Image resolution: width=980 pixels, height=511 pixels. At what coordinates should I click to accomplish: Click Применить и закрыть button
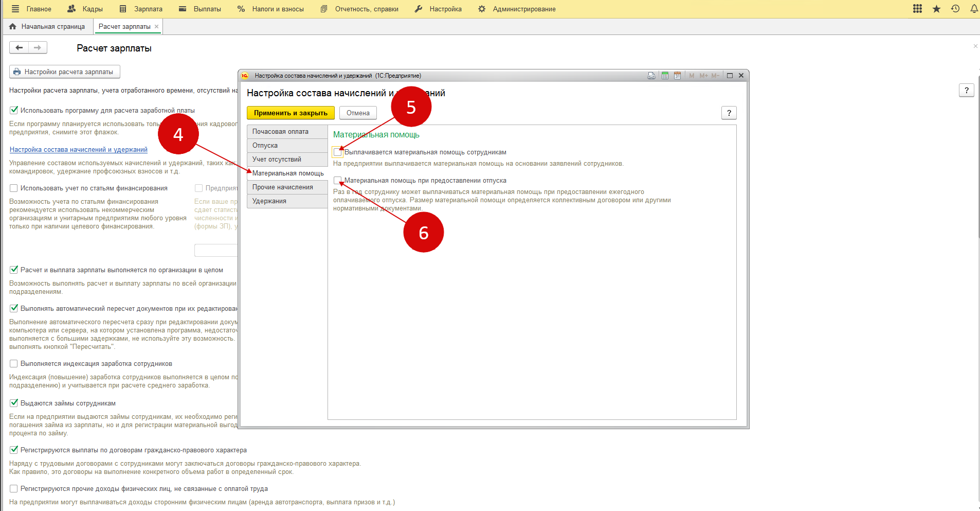tap(291, 113)
